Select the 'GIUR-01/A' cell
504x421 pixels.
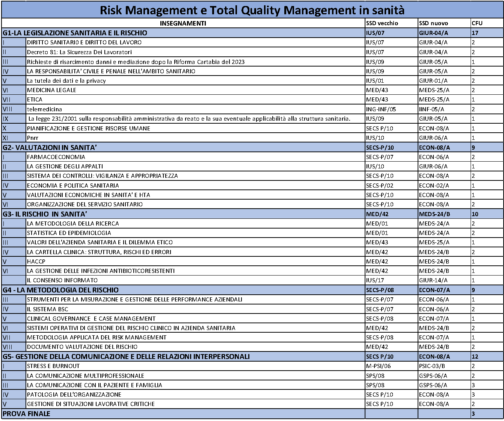point(444,81)
